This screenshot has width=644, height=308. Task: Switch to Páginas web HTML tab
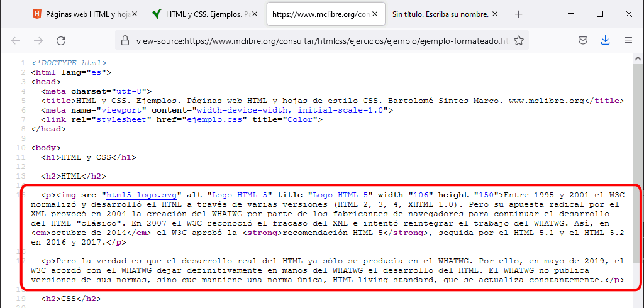tap(86, 14)
